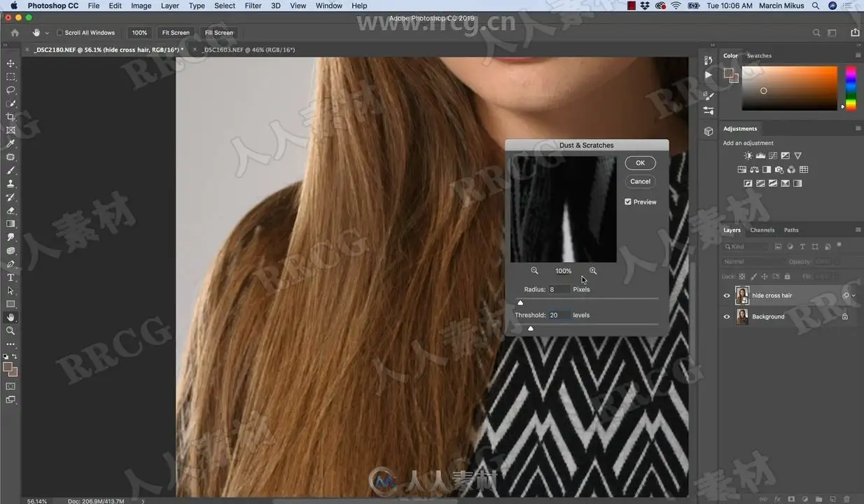
Task: Select the Gradient tool
Action: click(x=11, y=224)
